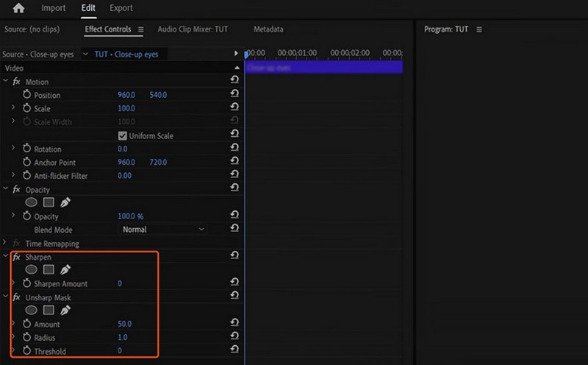Click the Opacity percentage value

[130, 216]
